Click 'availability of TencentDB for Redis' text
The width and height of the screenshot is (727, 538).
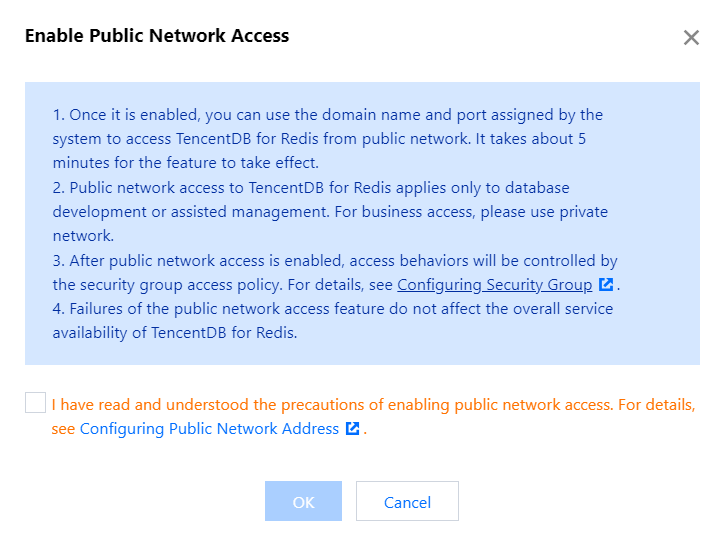pos(175,333)
